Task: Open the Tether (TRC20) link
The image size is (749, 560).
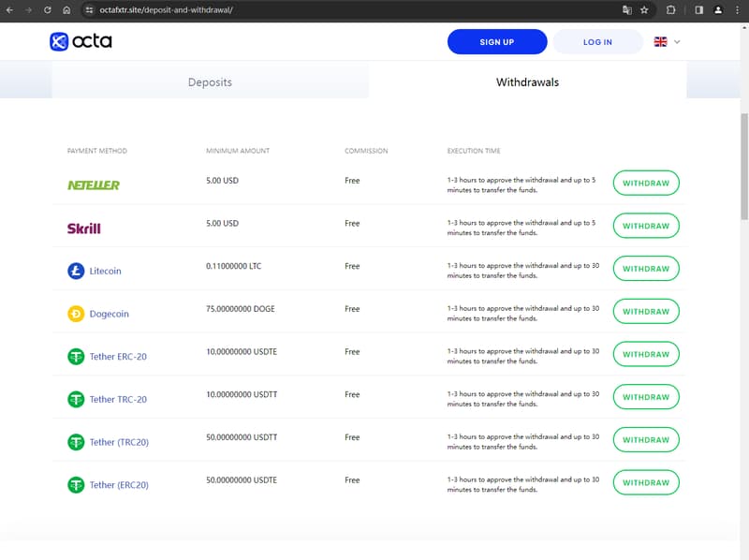Action: [119, 442]
